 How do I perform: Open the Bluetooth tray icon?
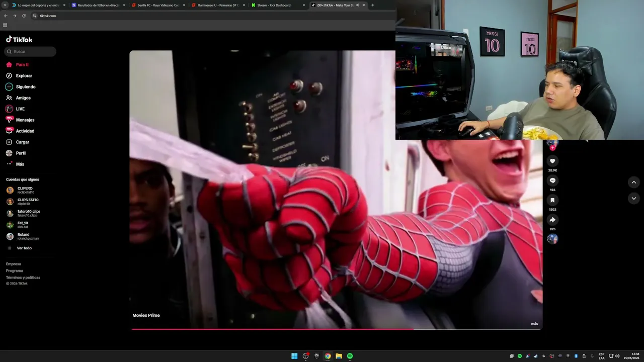(x=576, y=356)
